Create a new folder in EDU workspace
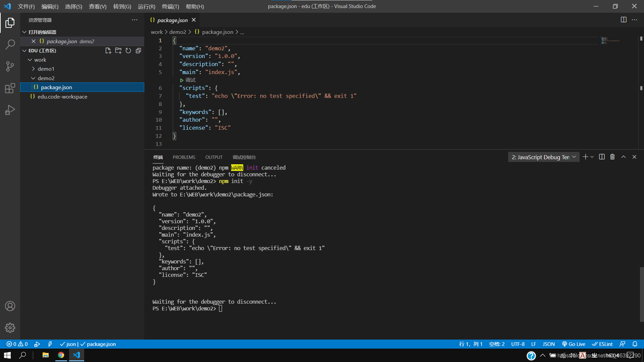 tap(118, 51)
